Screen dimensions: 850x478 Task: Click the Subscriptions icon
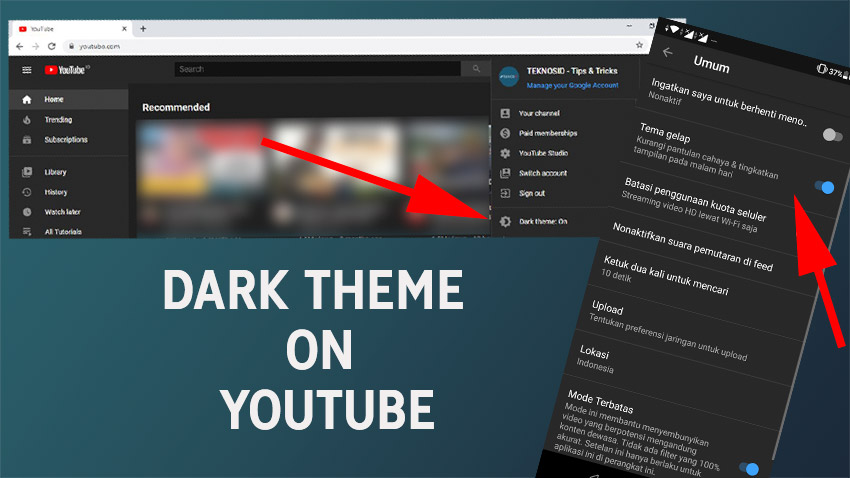[27, 140]
